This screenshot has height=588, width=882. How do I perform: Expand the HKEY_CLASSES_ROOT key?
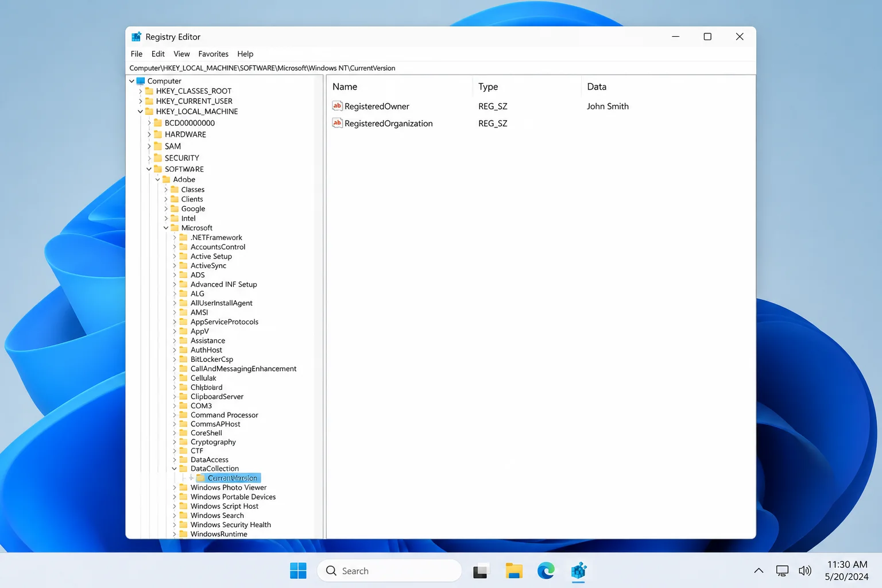click(140, 91)
